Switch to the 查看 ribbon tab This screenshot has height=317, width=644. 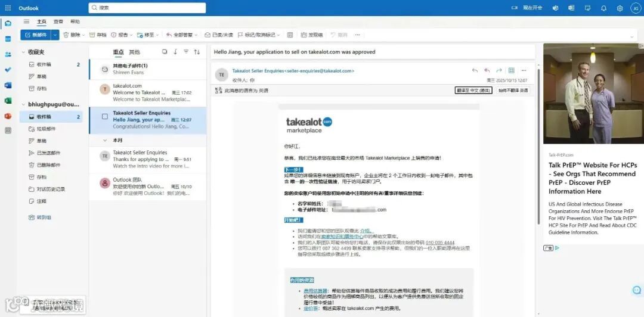(x=58, y=21)
